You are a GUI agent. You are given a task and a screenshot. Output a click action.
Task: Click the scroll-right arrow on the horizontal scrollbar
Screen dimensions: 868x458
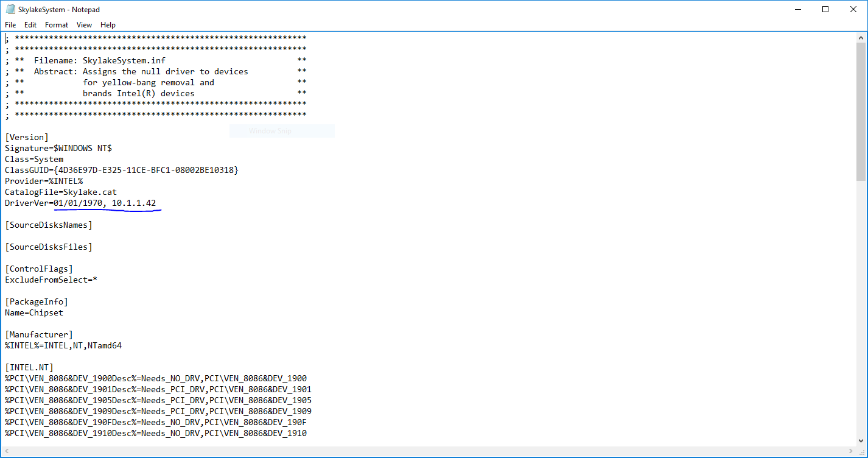point(852,453)
